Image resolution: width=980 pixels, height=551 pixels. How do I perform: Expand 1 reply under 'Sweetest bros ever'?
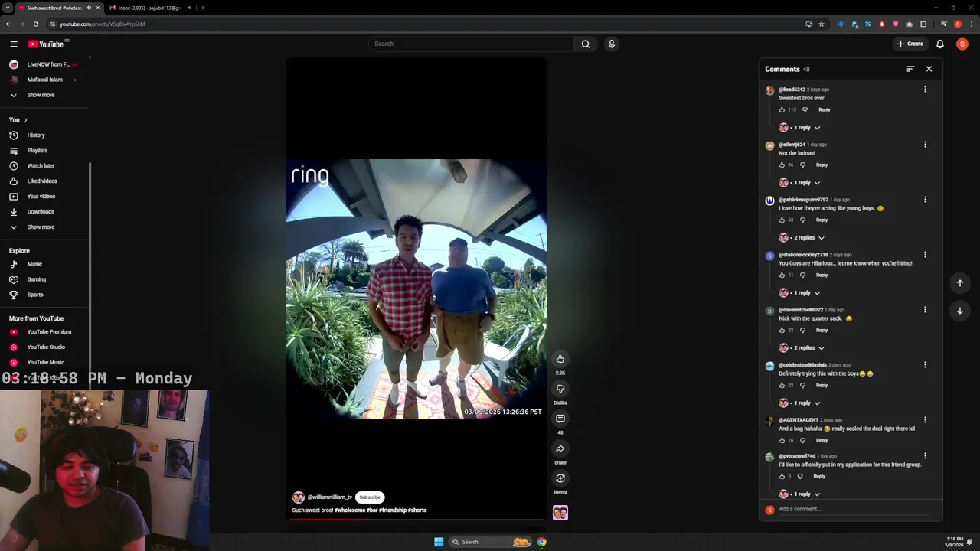coord(800,128)
